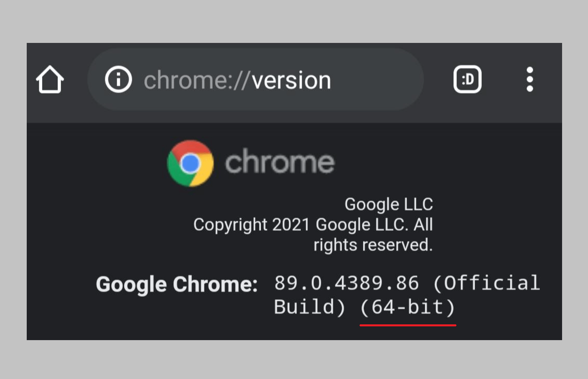Click the 'Google Chrome:' label
Viewport: 588px width, 379px height.
(x=177, y=284)
